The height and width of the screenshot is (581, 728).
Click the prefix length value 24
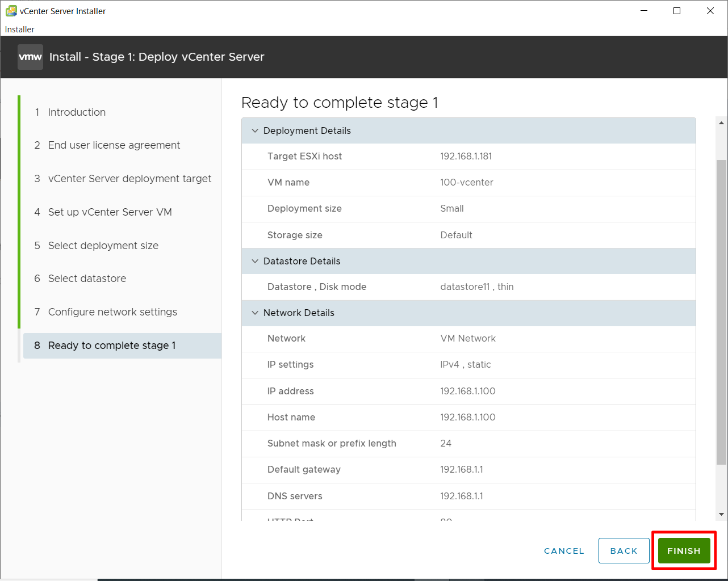click(x=446, y=444)
